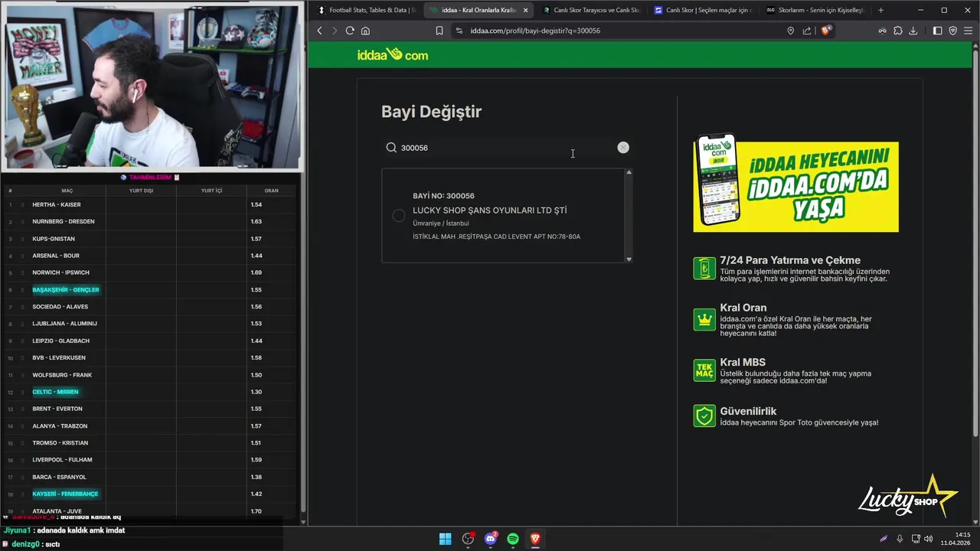Clear the dealer search with X icon

(x=623, y=148)
